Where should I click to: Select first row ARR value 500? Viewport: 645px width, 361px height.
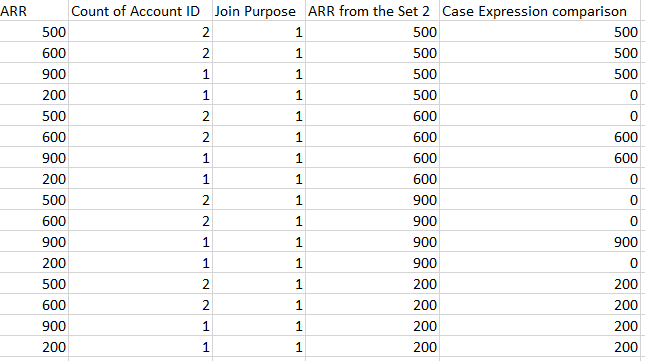(34, 32)
